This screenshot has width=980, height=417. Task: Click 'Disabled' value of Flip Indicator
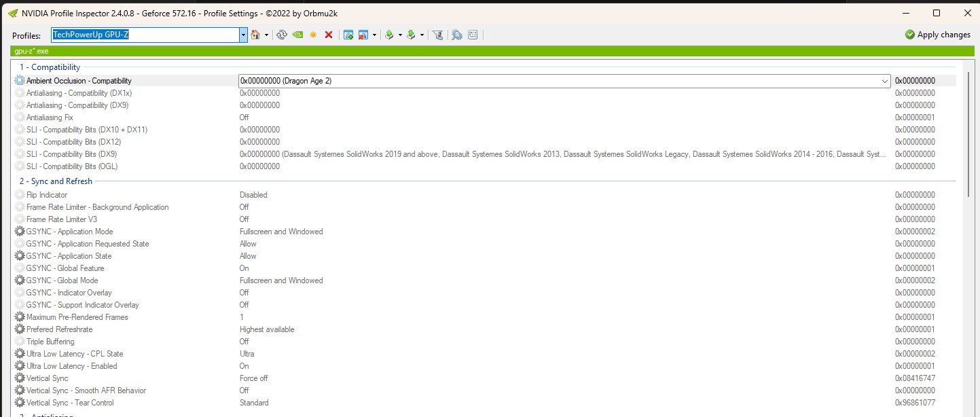(x=253, y=195)
